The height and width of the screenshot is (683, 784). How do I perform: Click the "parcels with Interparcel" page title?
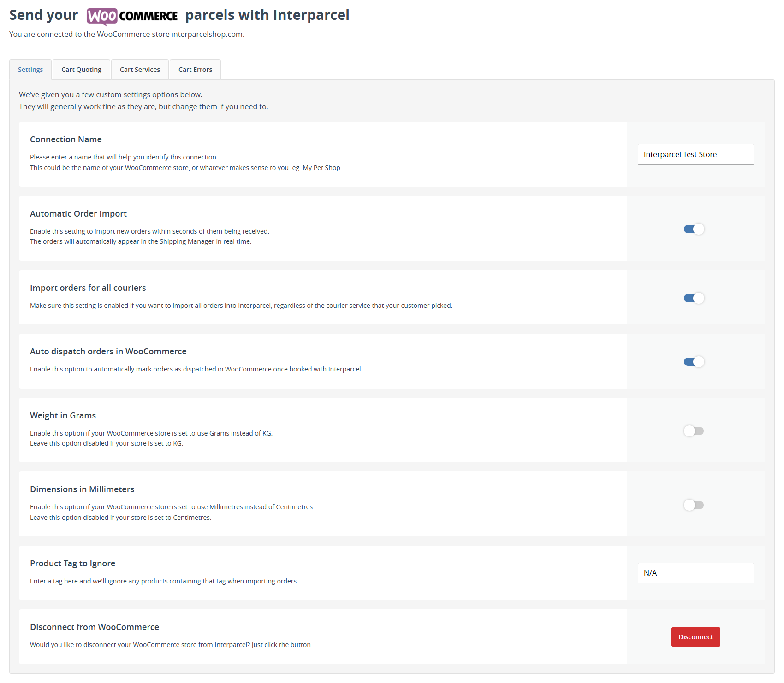coord(267,15)
